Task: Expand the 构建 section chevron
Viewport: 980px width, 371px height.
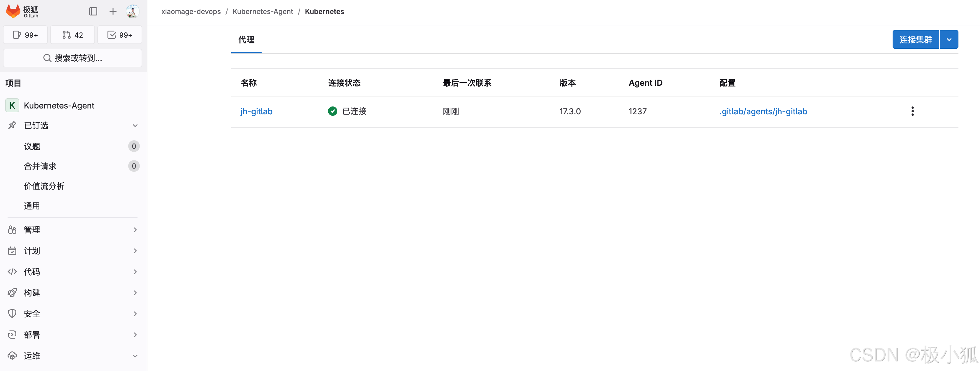Action: (x=135, y=293)
